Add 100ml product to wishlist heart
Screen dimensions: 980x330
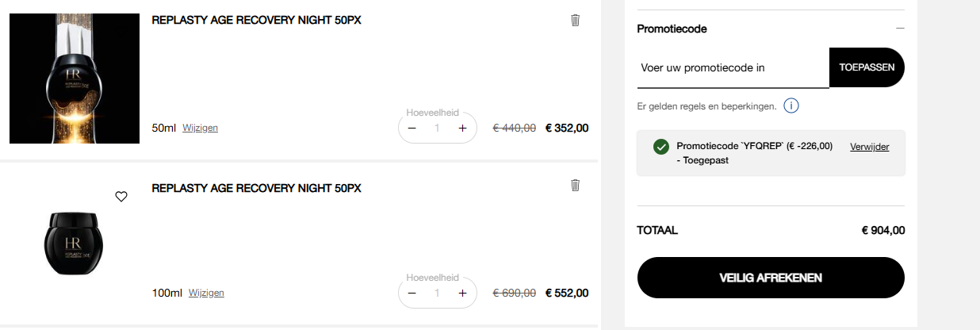click(x=121, y=197)
